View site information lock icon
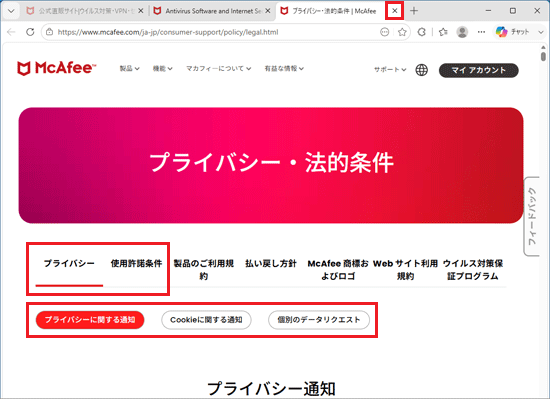 [x=49, y=32]
